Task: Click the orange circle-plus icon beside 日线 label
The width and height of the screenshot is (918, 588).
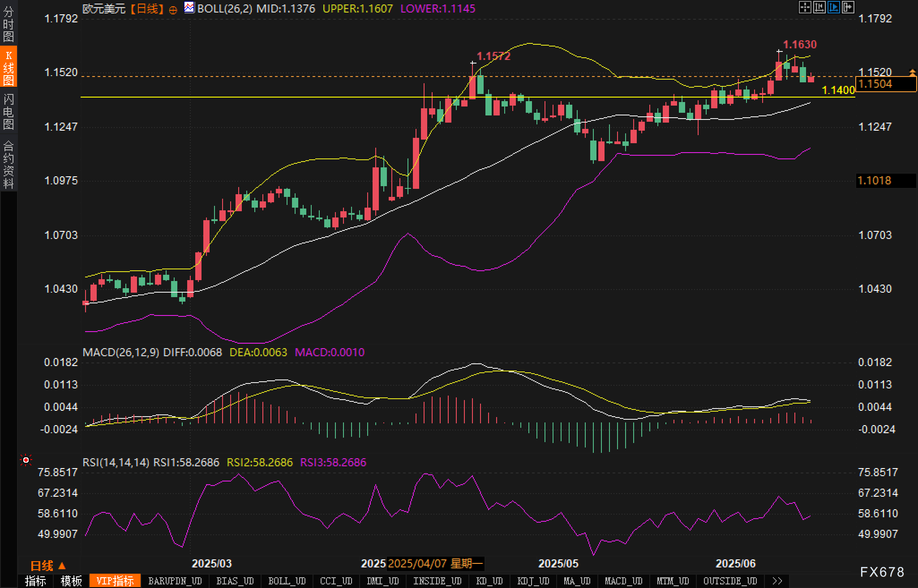Action: point(173,10)
